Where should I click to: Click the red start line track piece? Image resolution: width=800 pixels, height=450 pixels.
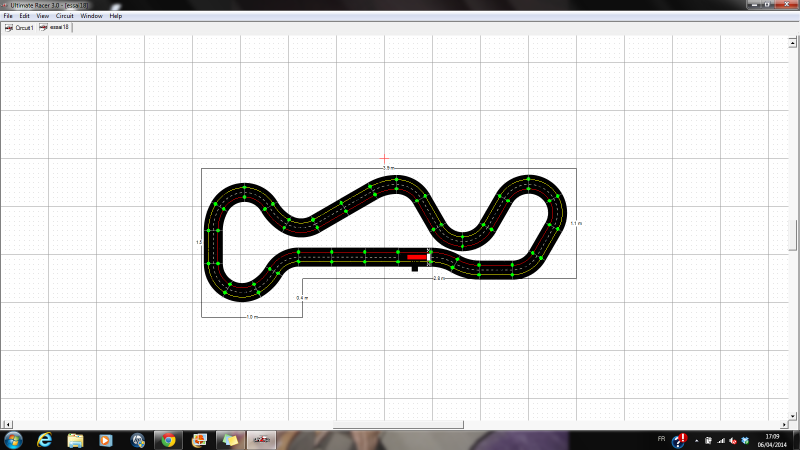coord(417,257)
